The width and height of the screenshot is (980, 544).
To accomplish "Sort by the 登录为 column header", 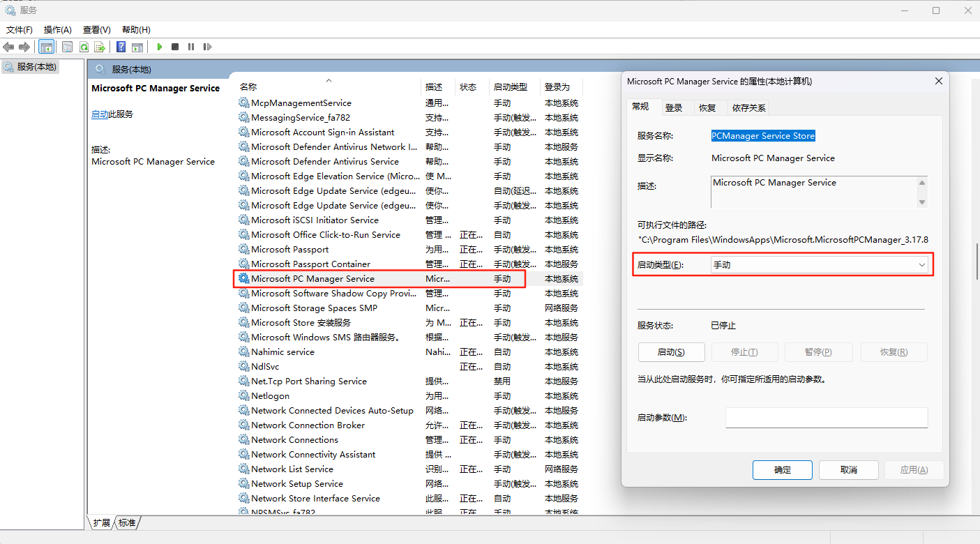I will (561, 86).
